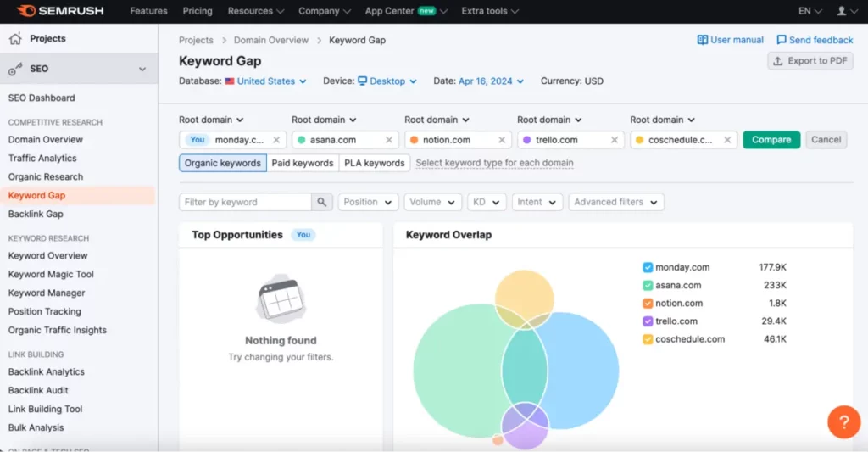Toggle the notion.com legend checkbox

pyautogui.click(x=648, y=303)
